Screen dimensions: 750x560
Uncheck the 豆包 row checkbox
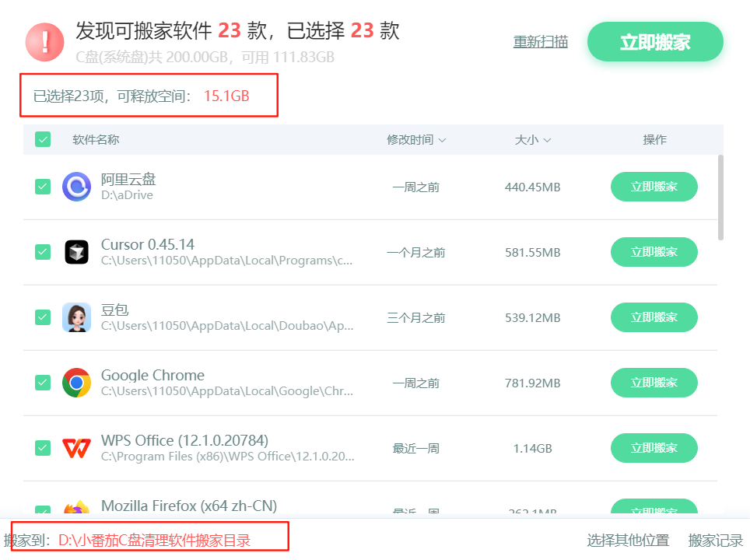[x=43, y=317]
